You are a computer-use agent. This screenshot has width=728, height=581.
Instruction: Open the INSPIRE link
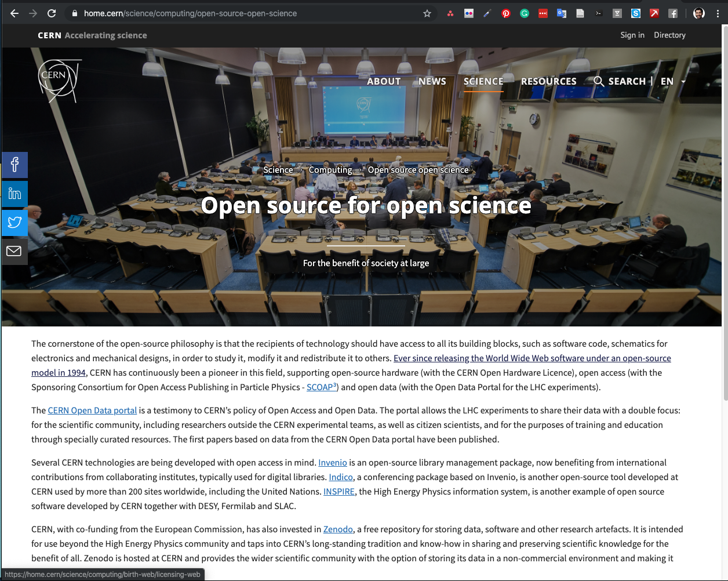(x=339, y=492)
